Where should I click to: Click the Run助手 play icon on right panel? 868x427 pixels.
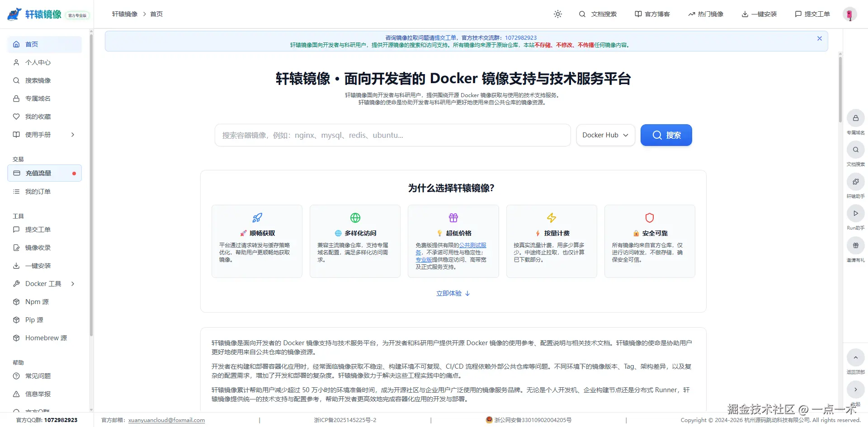[x=855, y=213]
